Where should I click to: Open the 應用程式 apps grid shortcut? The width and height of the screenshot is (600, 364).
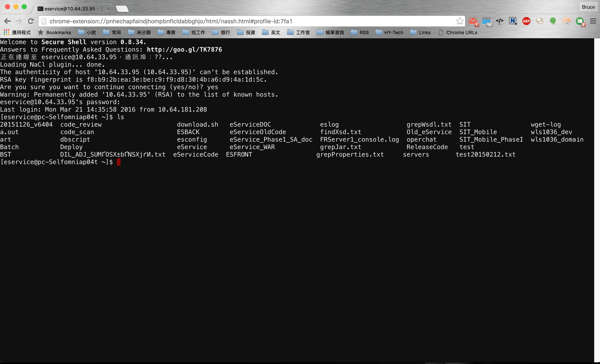17,32
